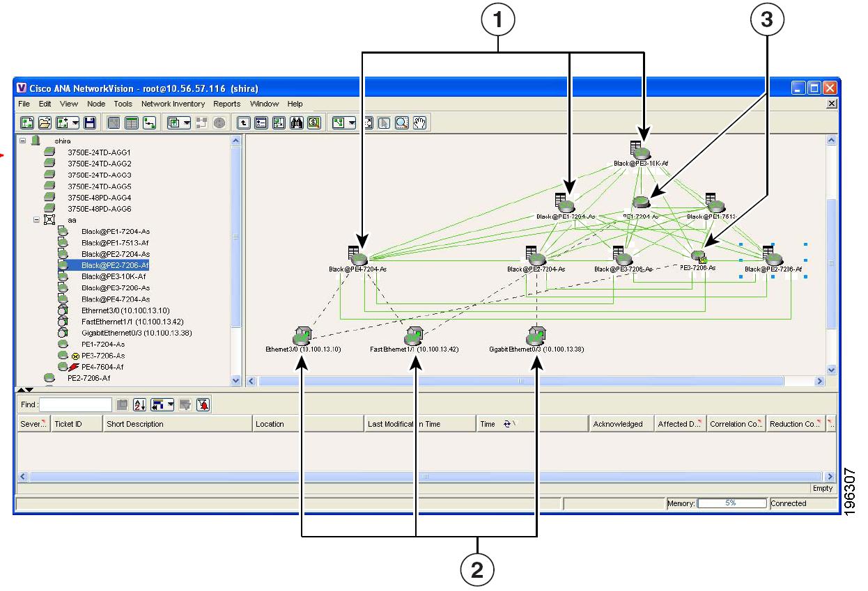Click the map pane up scroll arrow
This screenshot has height=591, width=868.
[x=830, y=140]
